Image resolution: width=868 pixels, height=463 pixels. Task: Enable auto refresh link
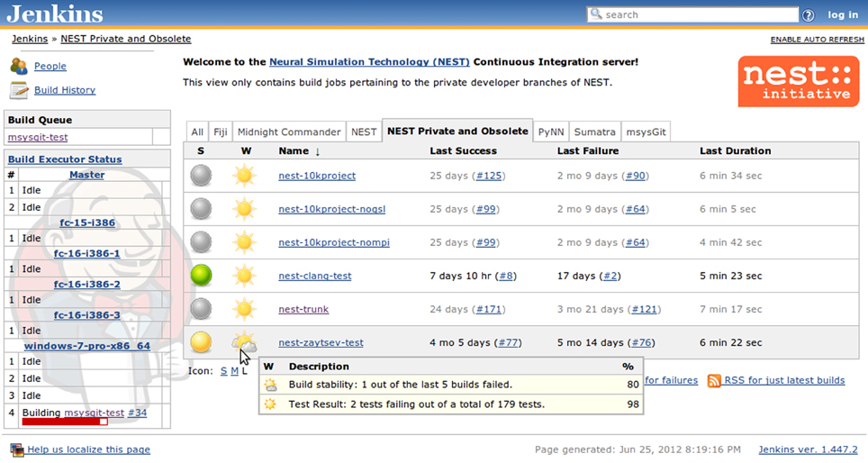pyautogui.click(x=817, y=40)
